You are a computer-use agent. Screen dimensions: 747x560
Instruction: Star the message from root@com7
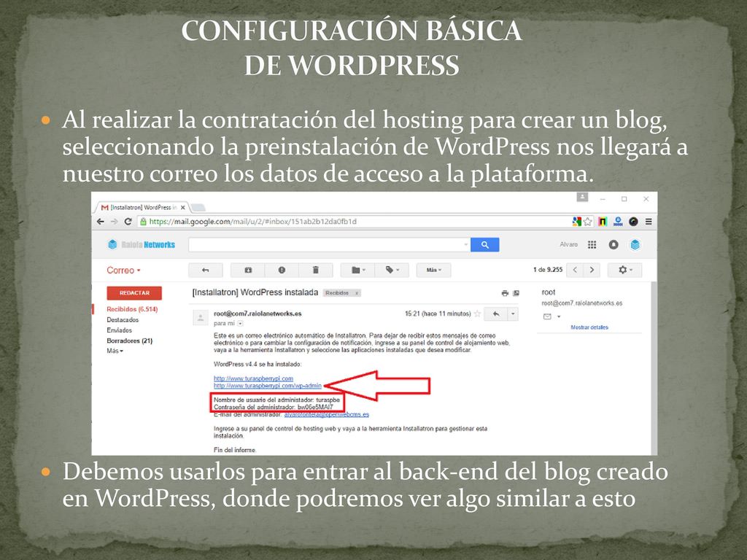pos(477,314)
